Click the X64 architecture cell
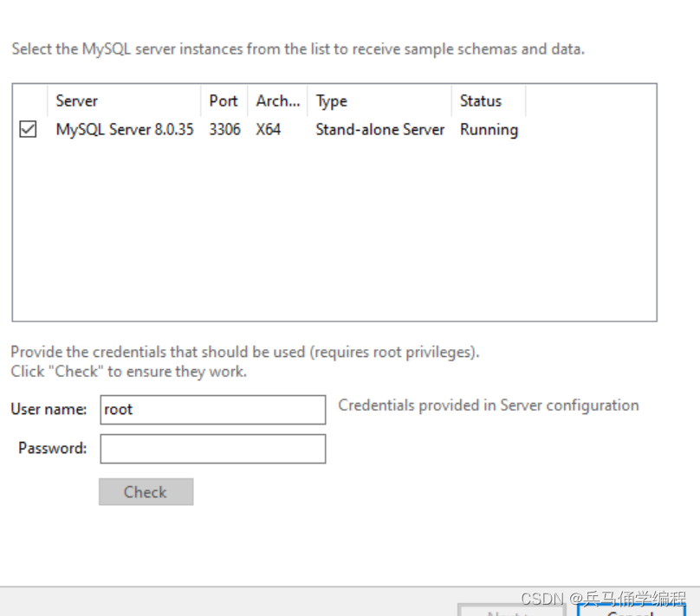 coord(269,129)
